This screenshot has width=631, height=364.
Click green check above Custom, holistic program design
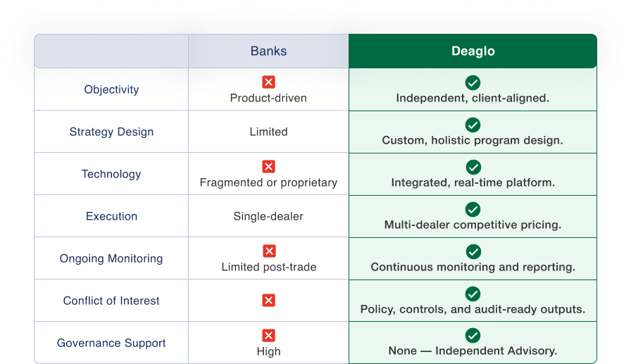point(473,125)
